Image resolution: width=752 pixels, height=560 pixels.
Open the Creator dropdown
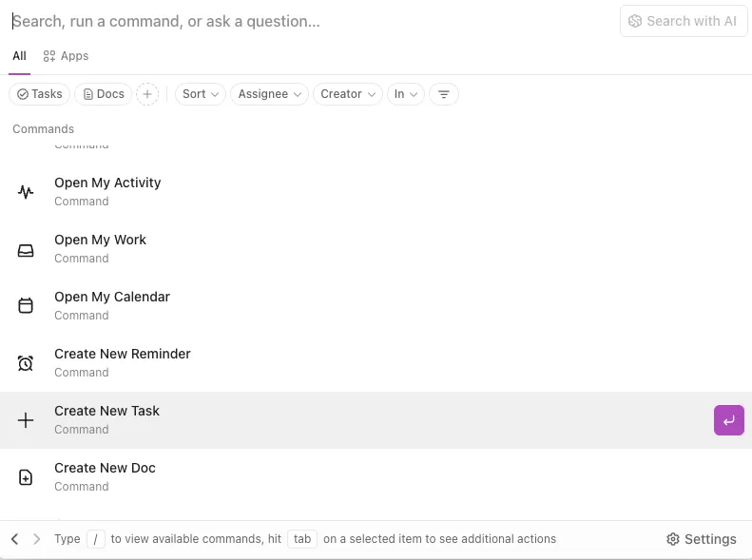pos(348,94)
